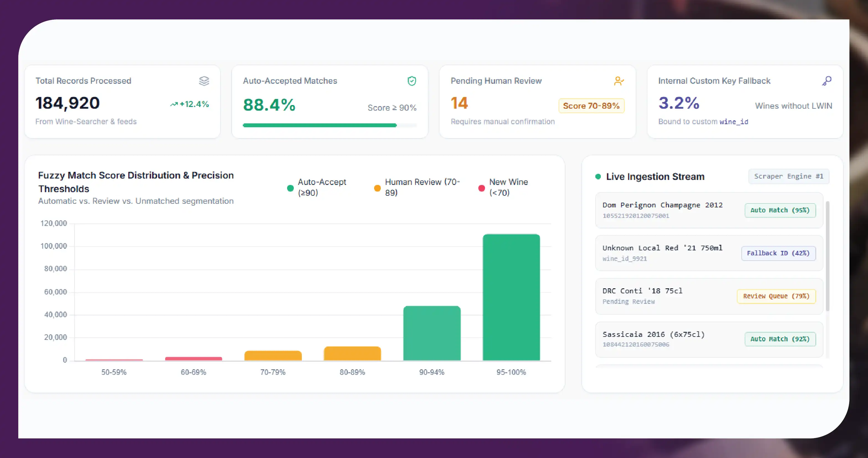Click the Fallback ID (42%) tag
This screenshot has height=458, width=868.
tap(778, 253)
